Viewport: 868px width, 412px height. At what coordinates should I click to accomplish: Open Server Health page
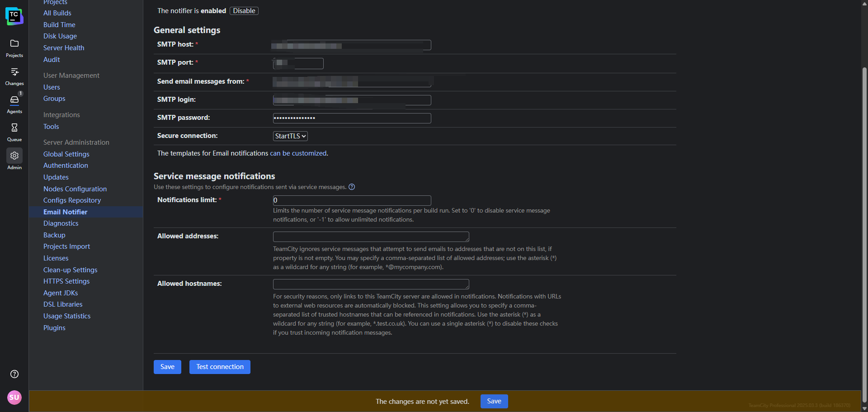tap(64, 48)
